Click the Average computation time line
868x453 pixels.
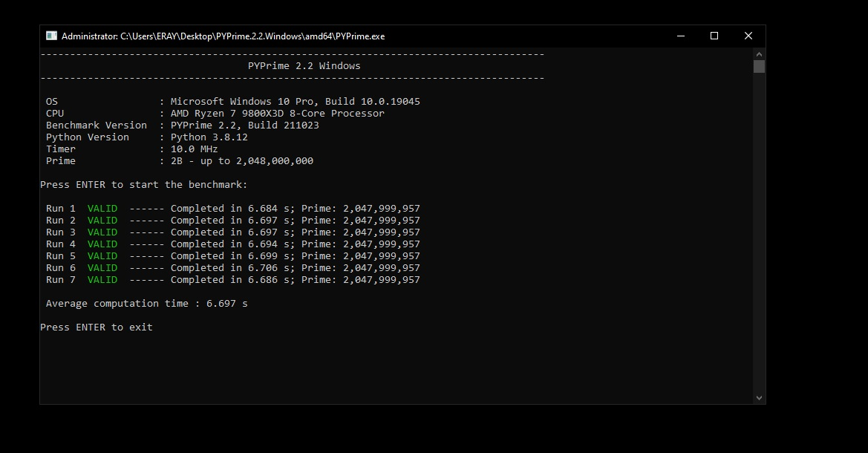pyautogui.click(x=147, y=304)
